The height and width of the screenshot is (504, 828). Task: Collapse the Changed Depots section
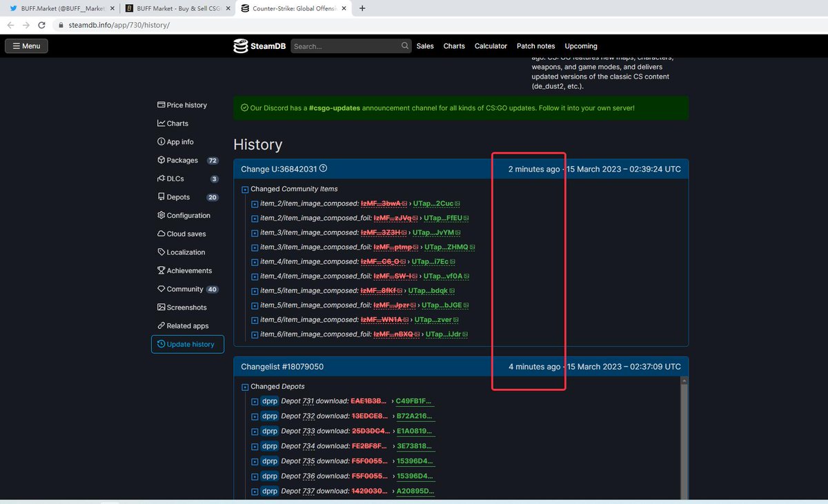coord(245,387)
